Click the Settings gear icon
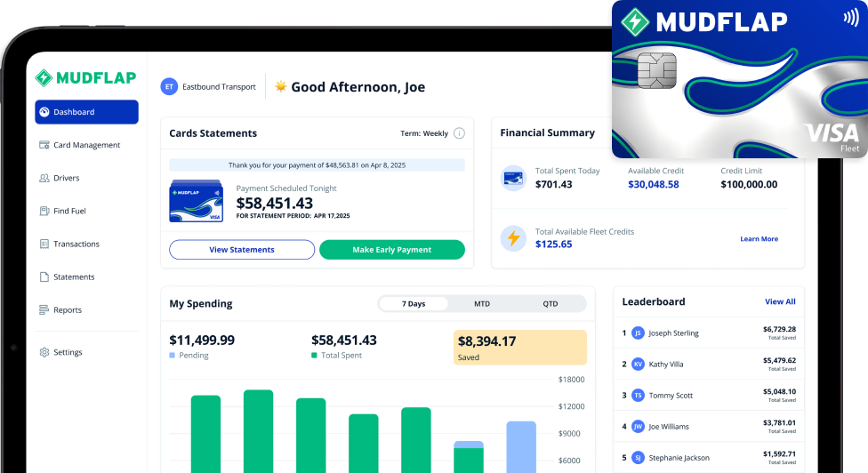 [x=44, y=352]
